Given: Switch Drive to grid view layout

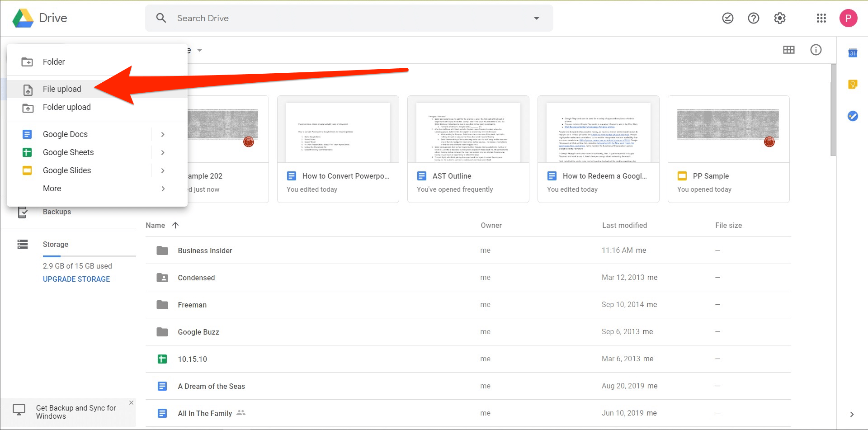Looking at the screenshot, I should pyautogui.click(x=788, y=50).
